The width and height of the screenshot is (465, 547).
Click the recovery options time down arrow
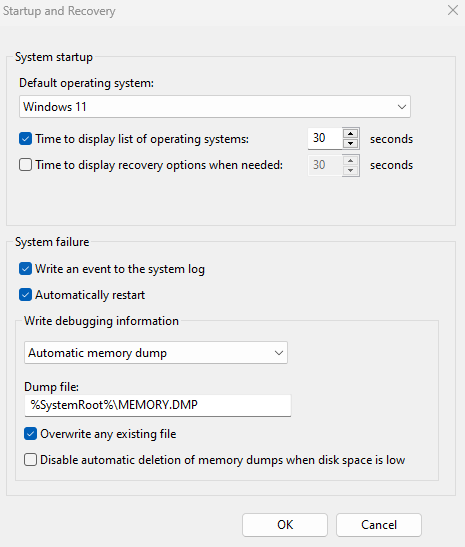[351, 170]
